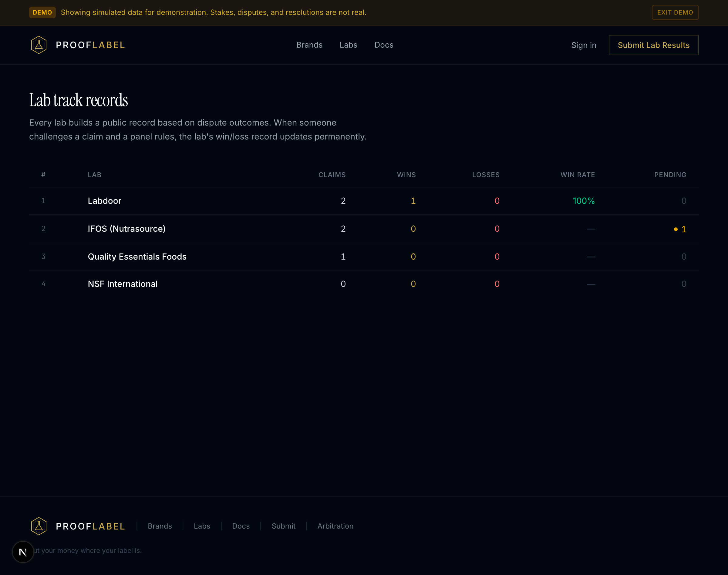Click the DEMO badge in the banner

42,12
